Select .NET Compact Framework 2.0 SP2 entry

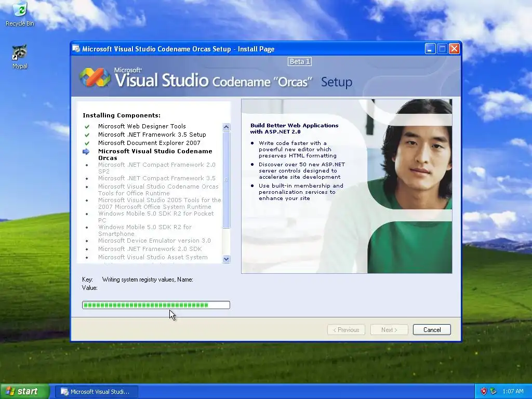point(157,168)
